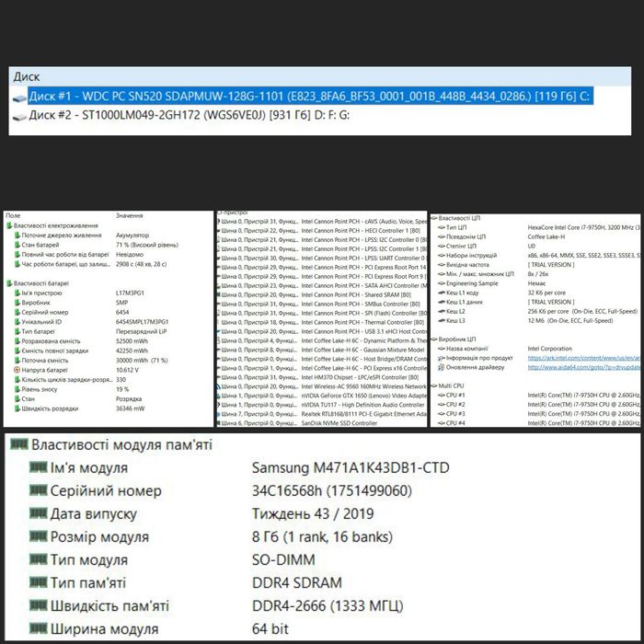Select the Дата випуску Тиждень 43 / 2019 row
644x644 pixels.
(201, 513)
